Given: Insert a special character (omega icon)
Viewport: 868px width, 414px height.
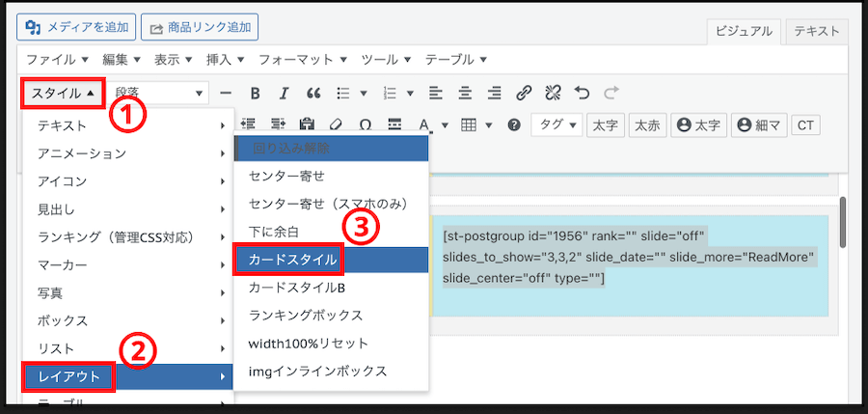Looking at the screenshot, I should [366, 124].
